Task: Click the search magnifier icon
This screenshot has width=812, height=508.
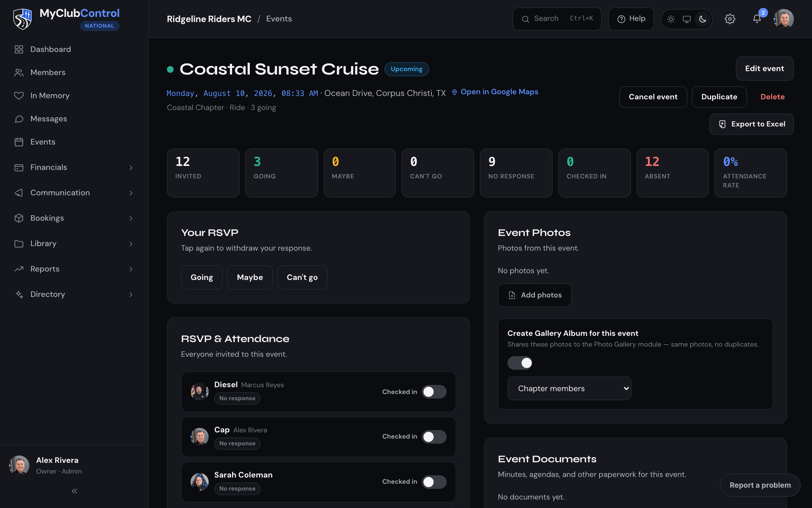Action: point(526,19)
